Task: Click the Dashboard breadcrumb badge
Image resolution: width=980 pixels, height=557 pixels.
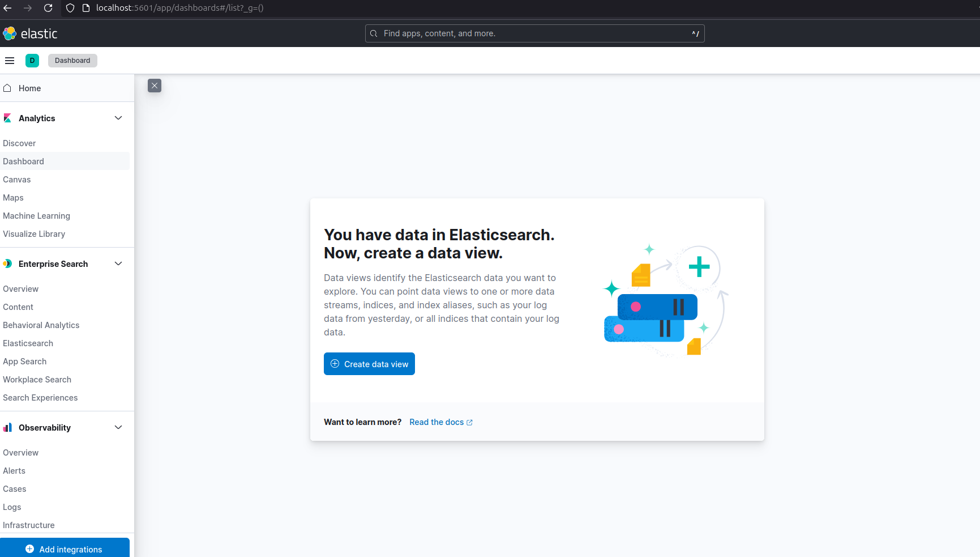Action: [x=72, y=61]
